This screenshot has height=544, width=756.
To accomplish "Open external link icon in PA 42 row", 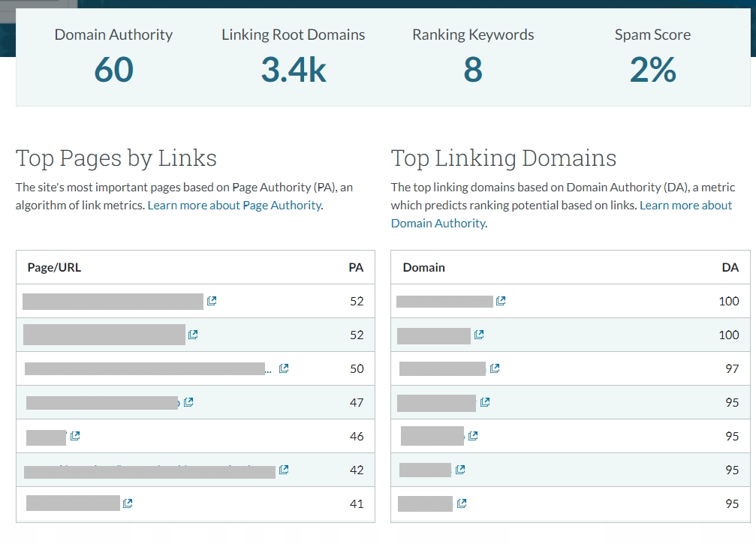I will click(284, 470).
